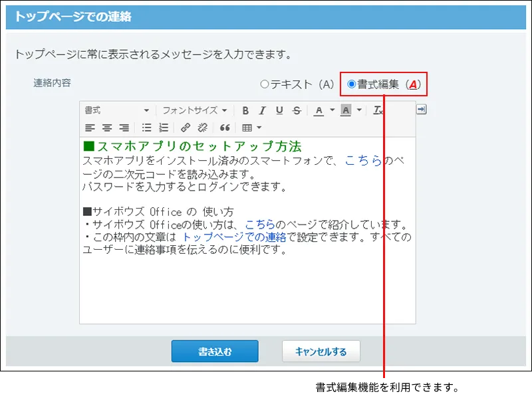This screenshot has width=532, height=398.
Task: Open the トップページでの連絡 link
Action: click(x=235, y=237)
